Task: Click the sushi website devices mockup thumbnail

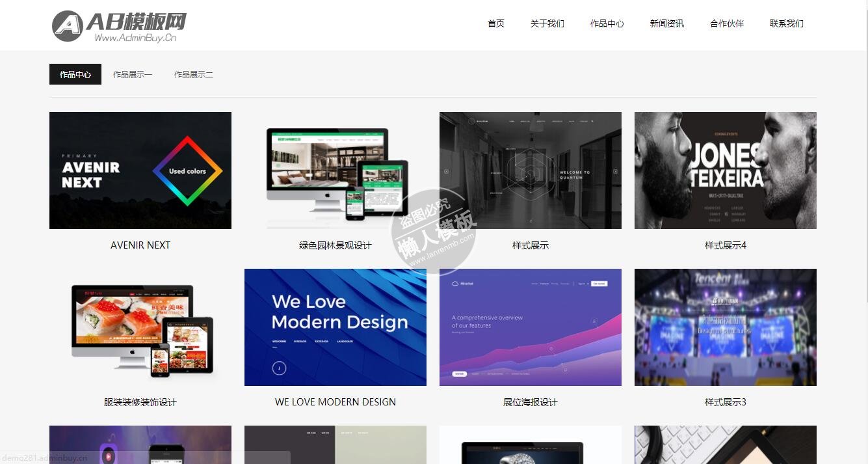Action: coord(140,327)
